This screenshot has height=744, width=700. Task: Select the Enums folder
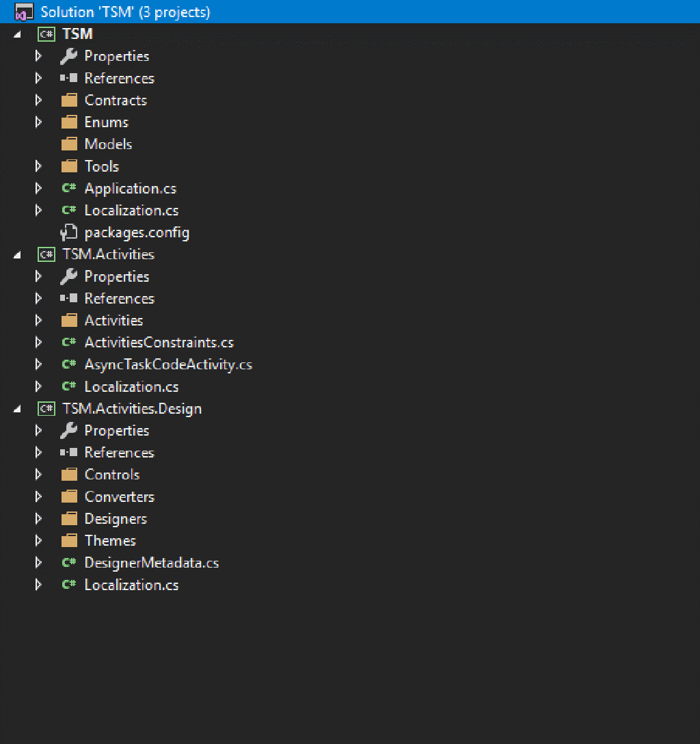(x=106, y=122)
